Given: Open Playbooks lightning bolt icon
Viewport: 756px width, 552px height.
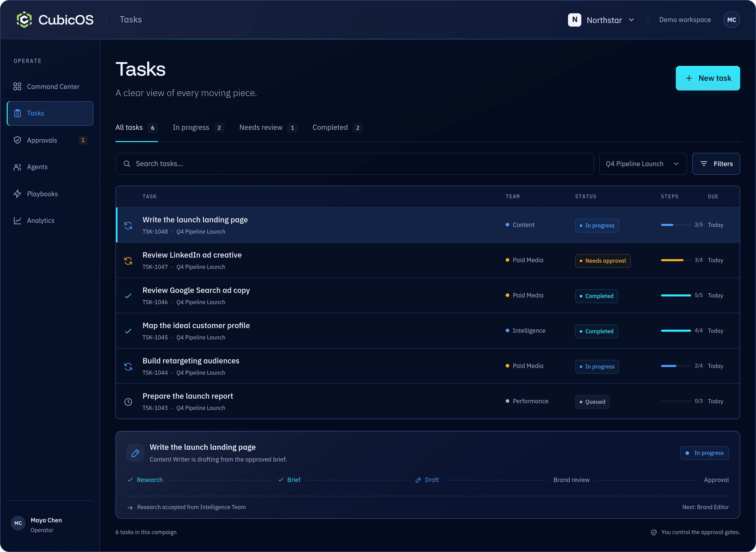Looking at the screenshot, I should click(17, 194).
